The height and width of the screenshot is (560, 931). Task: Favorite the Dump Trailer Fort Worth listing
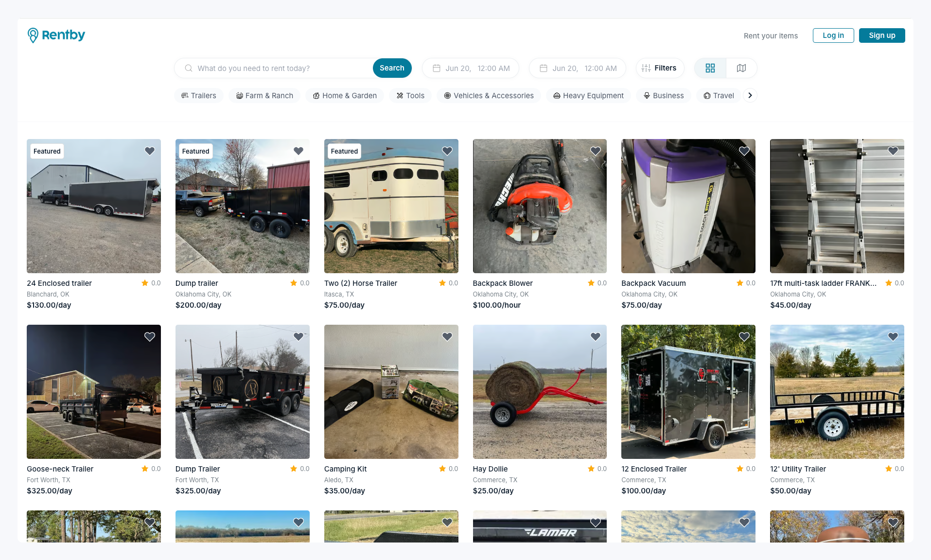(299, 337)
